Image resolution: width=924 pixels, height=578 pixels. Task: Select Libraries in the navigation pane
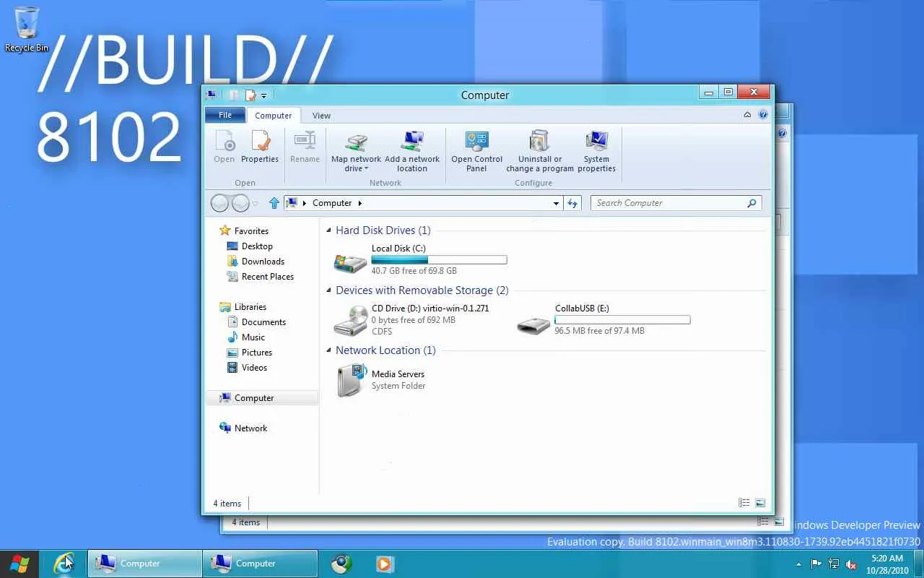coord(243,307)
